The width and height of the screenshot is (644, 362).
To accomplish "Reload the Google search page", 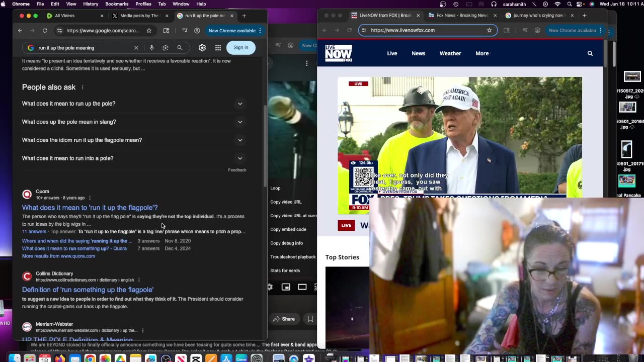I will (x=45, y=31).
